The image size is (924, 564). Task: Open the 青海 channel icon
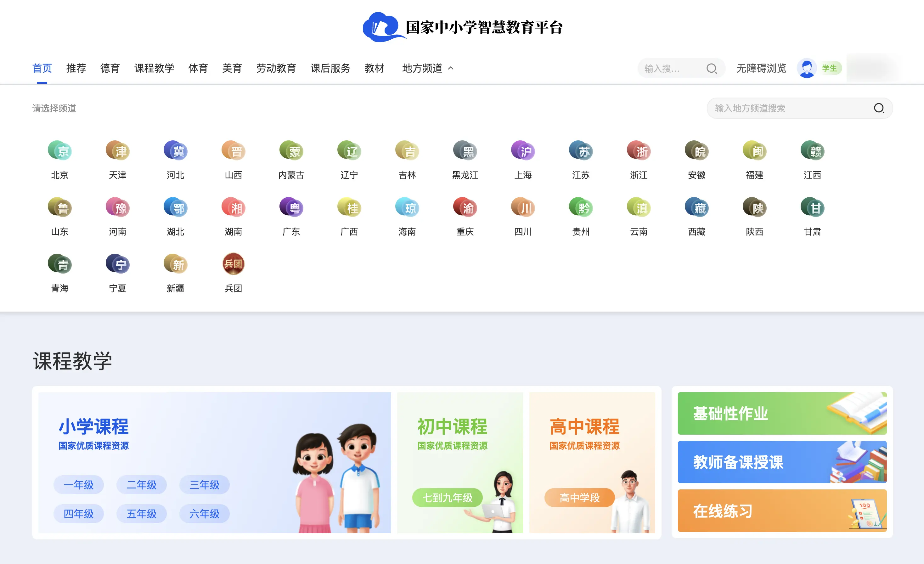coord(59,264)
